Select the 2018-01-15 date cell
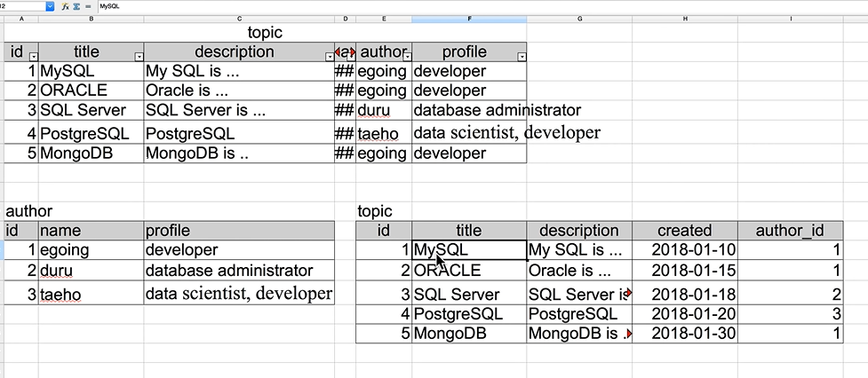 coord(685,271)
